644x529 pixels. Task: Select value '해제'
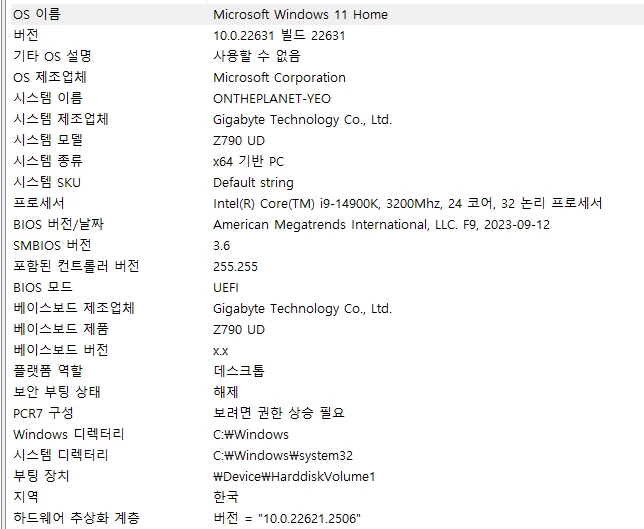pyautogui.click(x=226, y=392)
